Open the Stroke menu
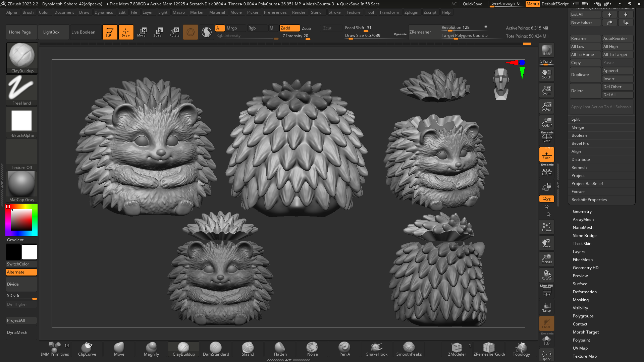This screenshot has width=644, height=362. pos(334,12)
